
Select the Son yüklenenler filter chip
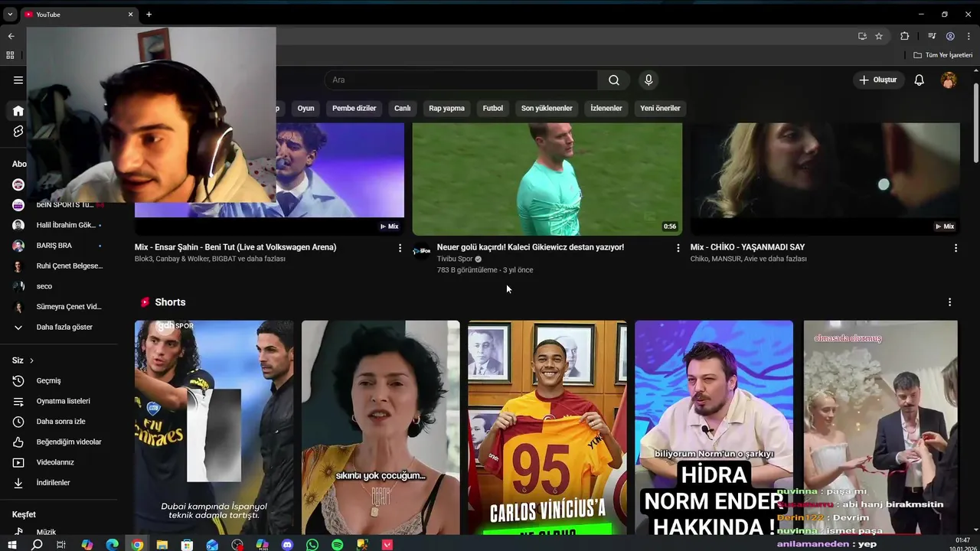(547, 108)
